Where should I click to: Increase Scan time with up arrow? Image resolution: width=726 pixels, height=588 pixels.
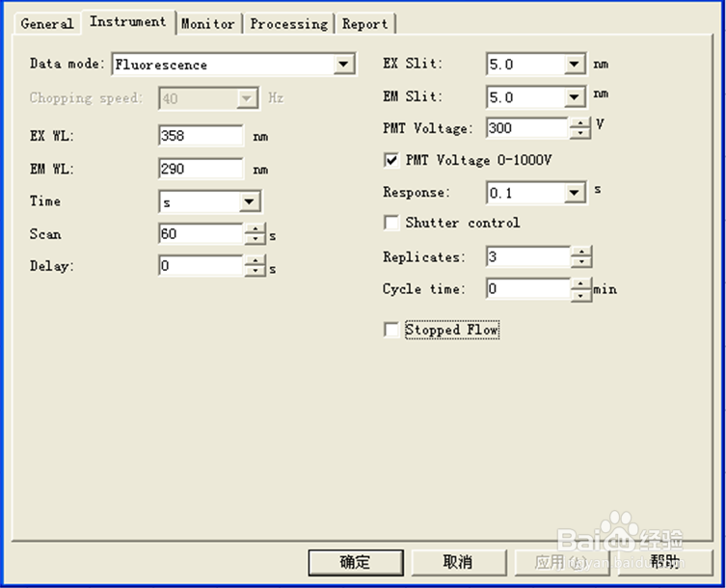(255, 227)
